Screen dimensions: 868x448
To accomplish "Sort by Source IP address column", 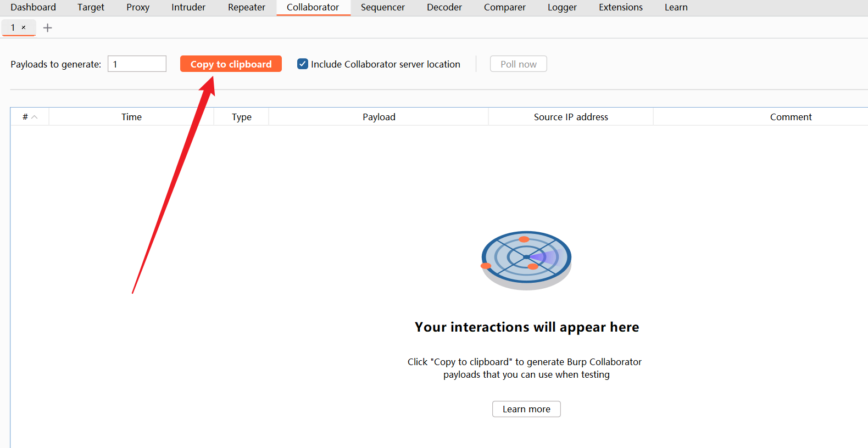I will [x=571, y=117].
